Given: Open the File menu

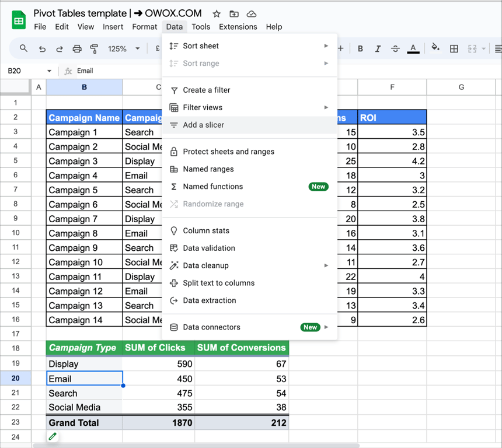Looking at the screenshot, I should [x=40, y=27].
